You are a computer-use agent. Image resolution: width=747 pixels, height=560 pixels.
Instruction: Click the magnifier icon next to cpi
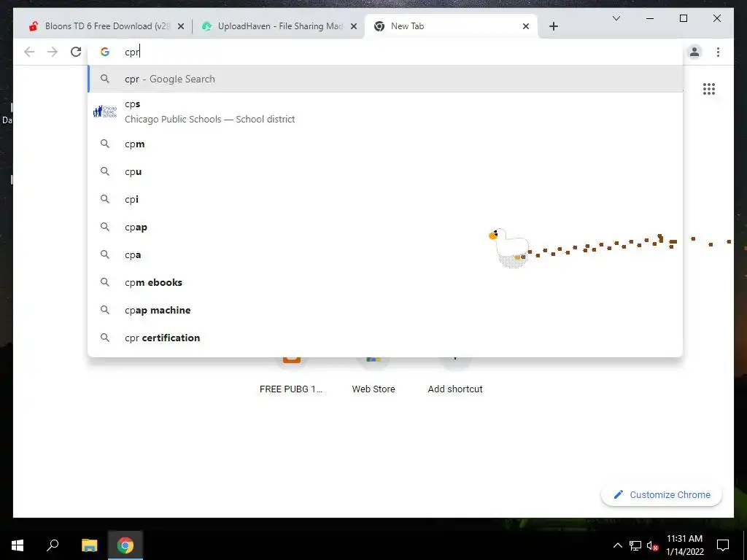coord(105,199)
